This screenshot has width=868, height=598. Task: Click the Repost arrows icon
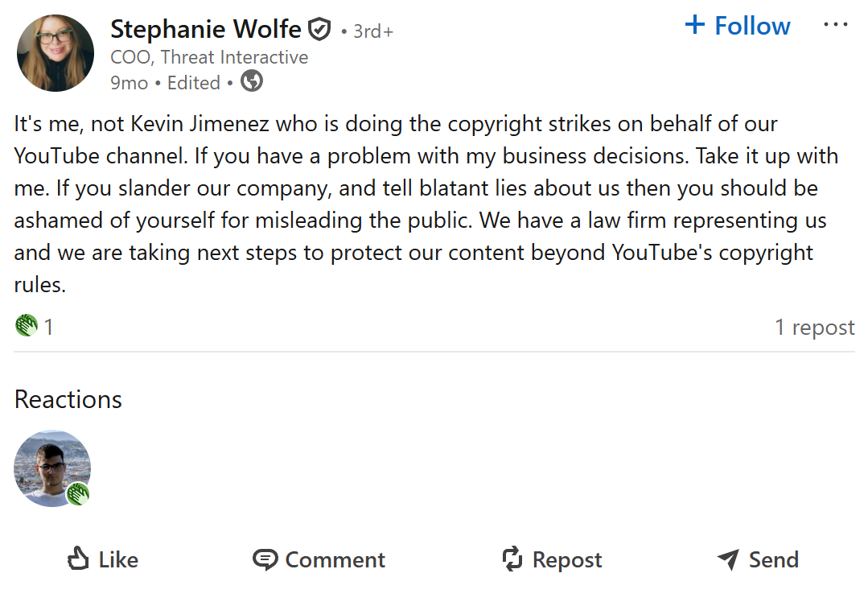click(x=512, y=559)
